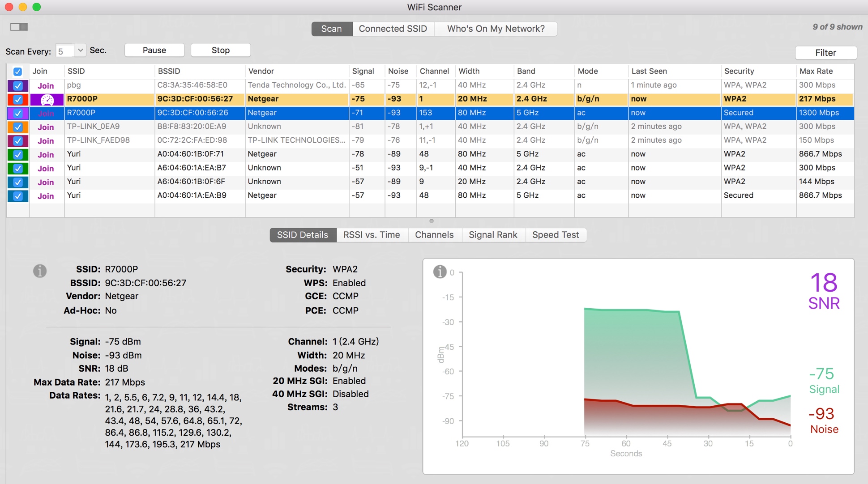Click the info icon on signal graph
Image resolution: width=868 pixels, height=484 pixels.
[440, 272]
